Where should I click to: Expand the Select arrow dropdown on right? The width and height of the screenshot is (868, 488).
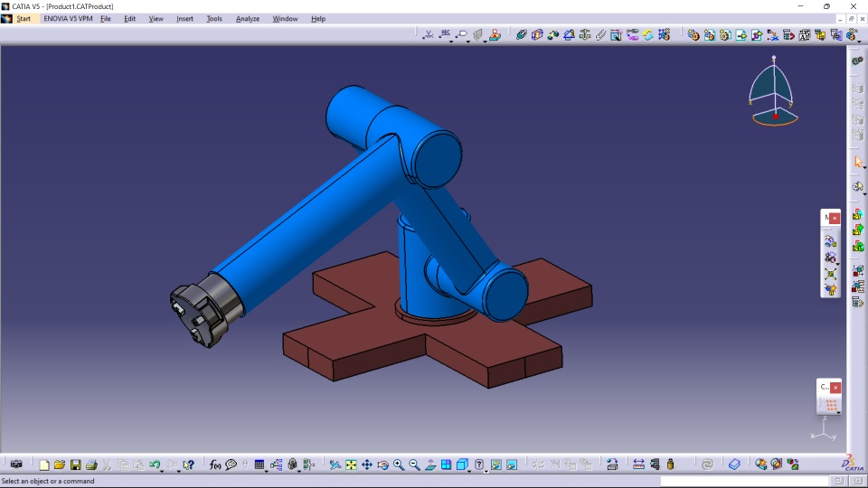pyautogui.click(x=864, y=167)
